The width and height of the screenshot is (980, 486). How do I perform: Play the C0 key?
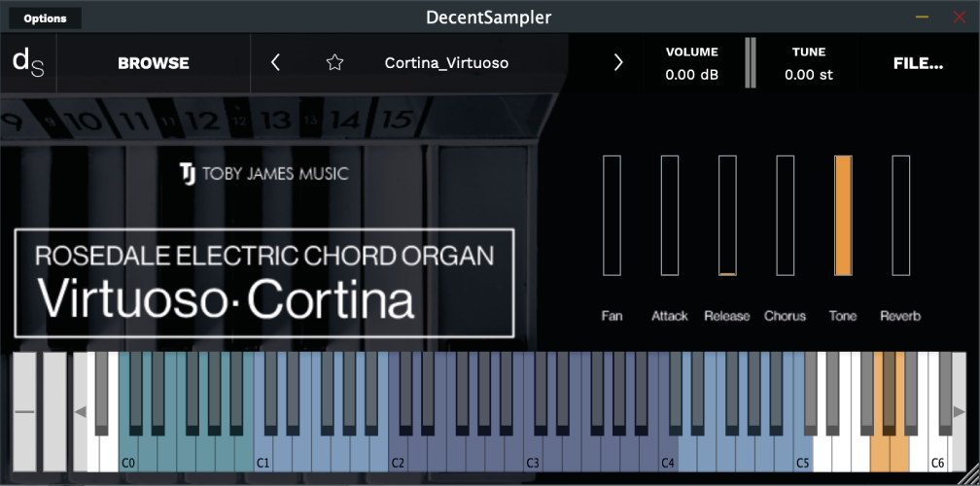click(128, 456)
